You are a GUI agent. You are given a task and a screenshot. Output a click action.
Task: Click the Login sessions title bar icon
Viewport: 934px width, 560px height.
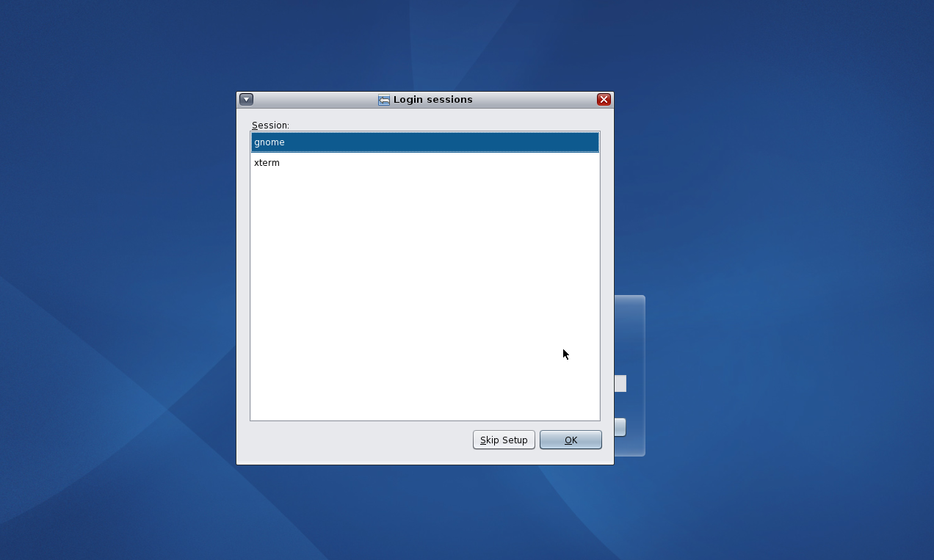pyautogui.click(x=383, y=99)
